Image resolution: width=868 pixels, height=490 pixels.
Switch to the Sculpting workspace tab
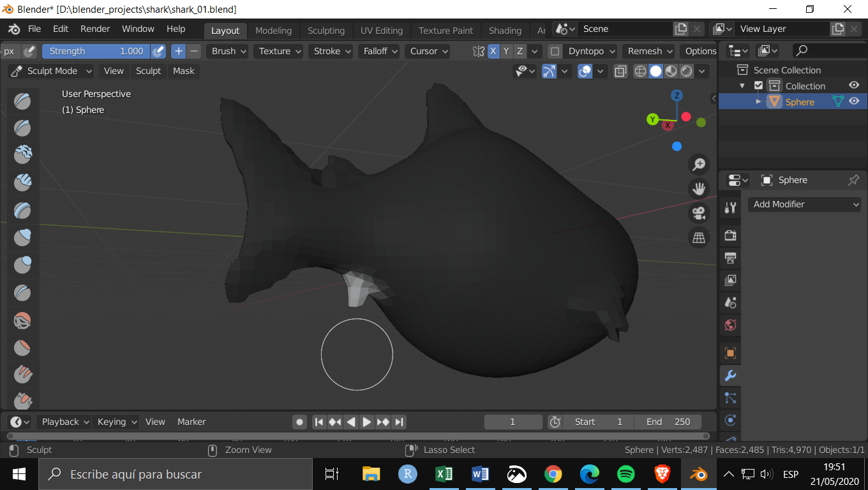coord(326,30)
